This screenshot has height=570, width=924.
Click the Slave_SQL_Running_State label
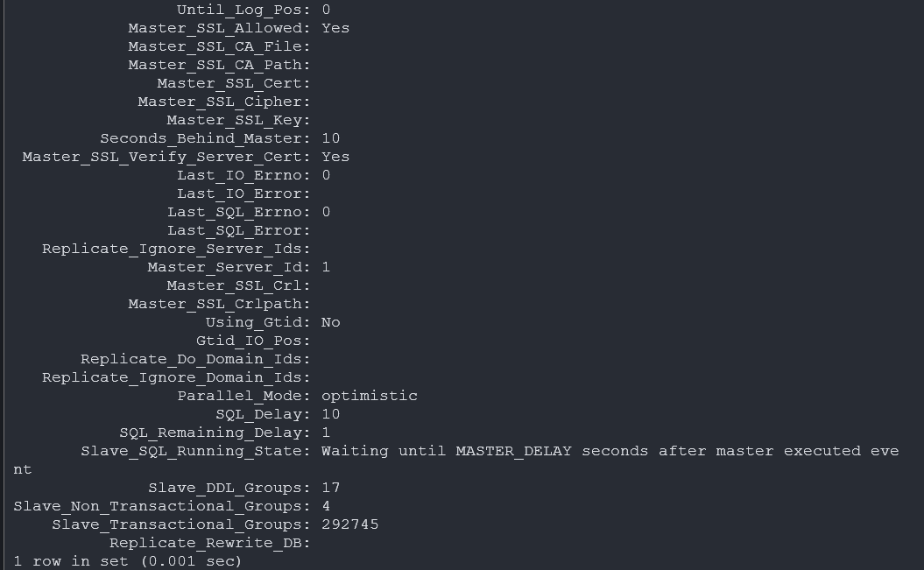point(194,451)
